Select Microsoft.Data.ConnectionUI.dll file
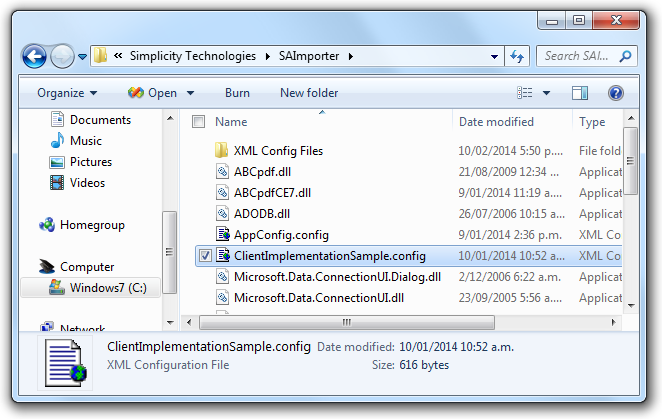Screen dimensions: 662x419 [x=319, y=298]
